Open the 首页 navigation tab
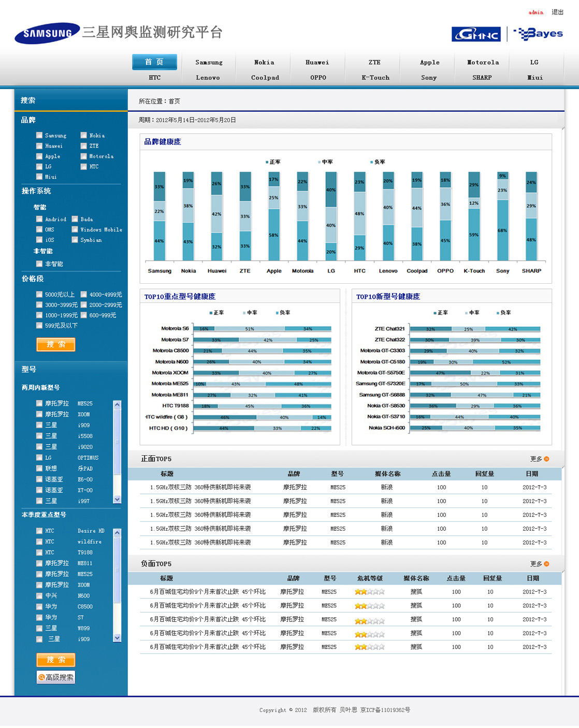Image resolution: width=579 pixels, height=728 pixels. [x=154, y=62]
